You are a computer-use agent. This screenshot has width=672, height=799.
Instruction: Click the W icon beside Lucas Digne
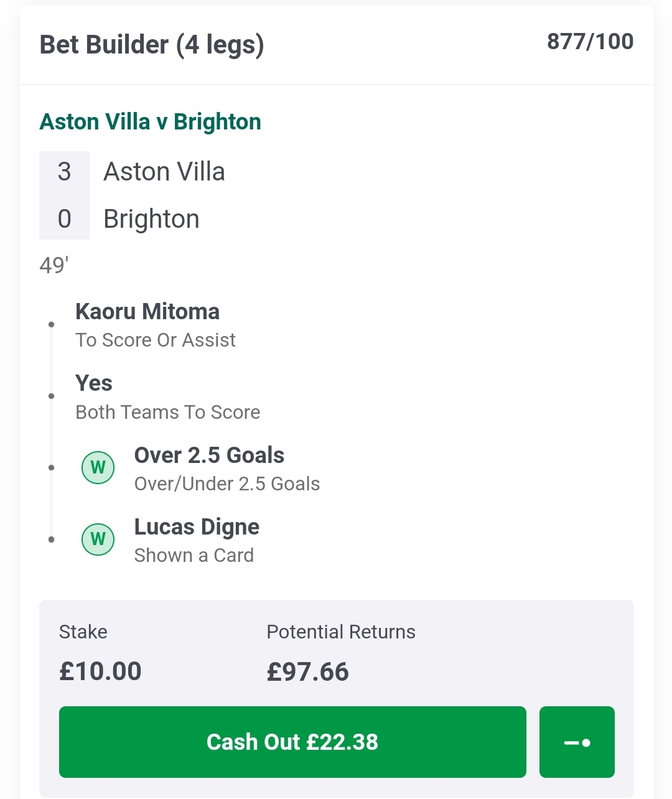click(98, 539)
